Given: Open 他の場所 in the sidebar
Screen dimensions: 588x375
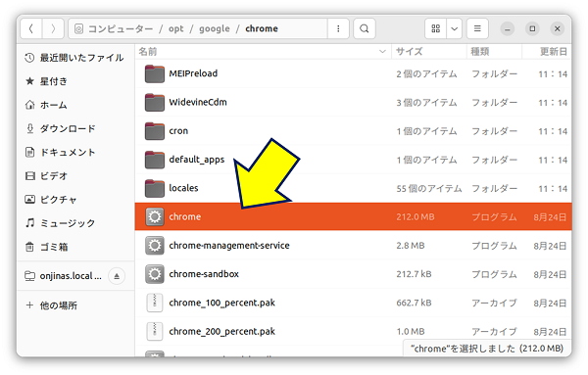Looking at the screenshot, I should tap(75, 305).
